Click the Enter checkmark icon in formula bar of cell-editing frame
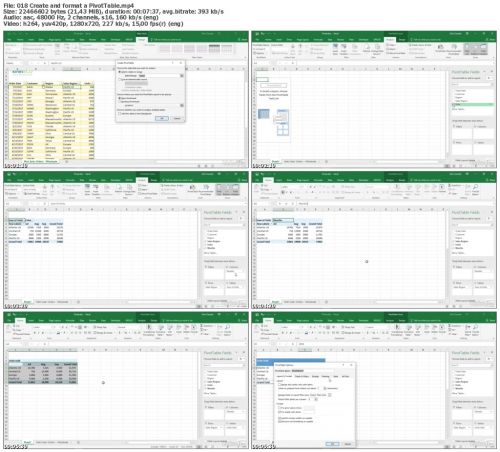This screenshot has width=500, height=452. coord(286,204)
